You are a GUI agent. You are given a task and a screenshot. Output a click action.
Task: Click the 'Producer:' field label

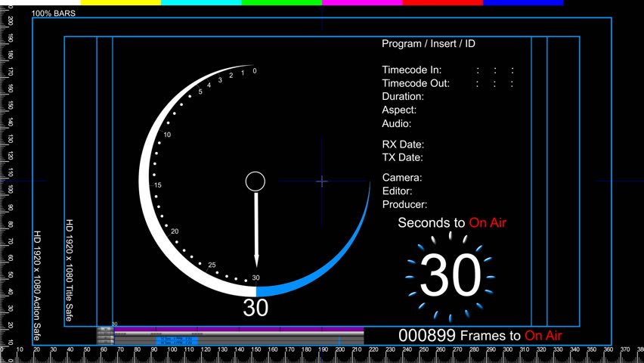404,204
